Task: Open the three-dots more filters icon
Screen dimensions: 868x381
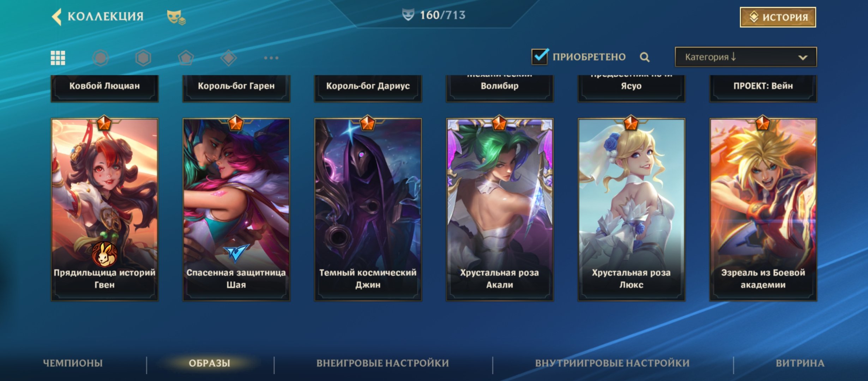Action: [271, 58]
